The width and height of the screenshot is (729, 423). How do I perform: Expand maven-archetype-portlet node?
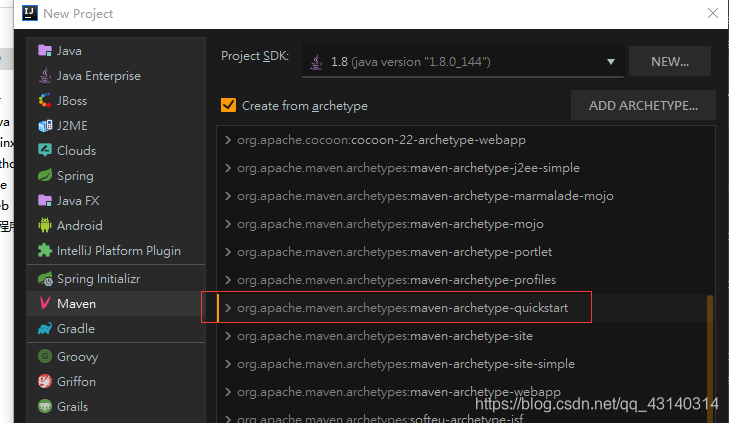pos(228,252)
